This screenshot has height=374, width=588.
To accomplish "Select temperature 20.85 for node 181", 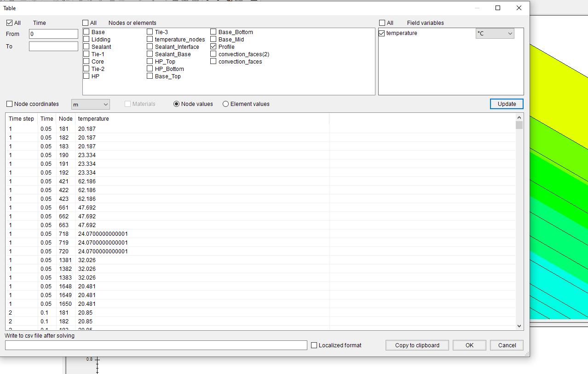I will [85, 313].
